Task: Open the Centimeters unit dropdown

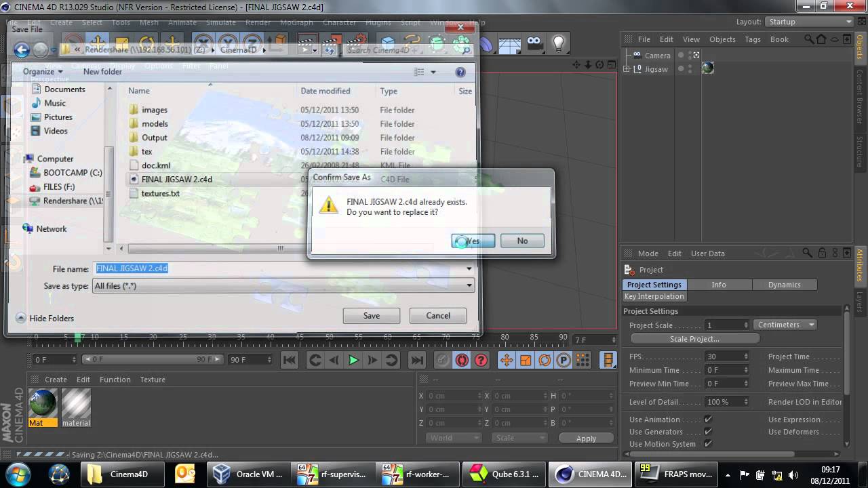Action: coord(785,325)
